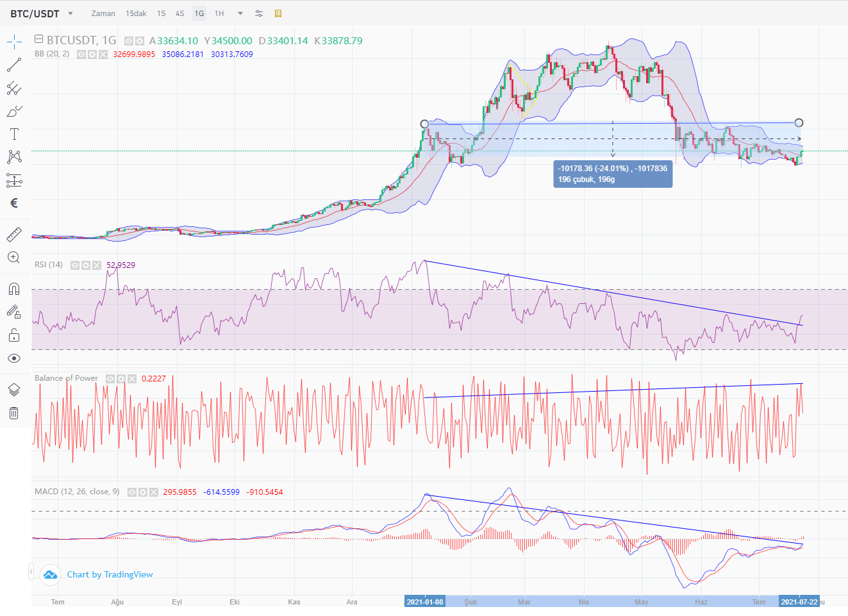Toggle Bollinger Bands visibility eye

pyautogui.click(x=81, y=54)
